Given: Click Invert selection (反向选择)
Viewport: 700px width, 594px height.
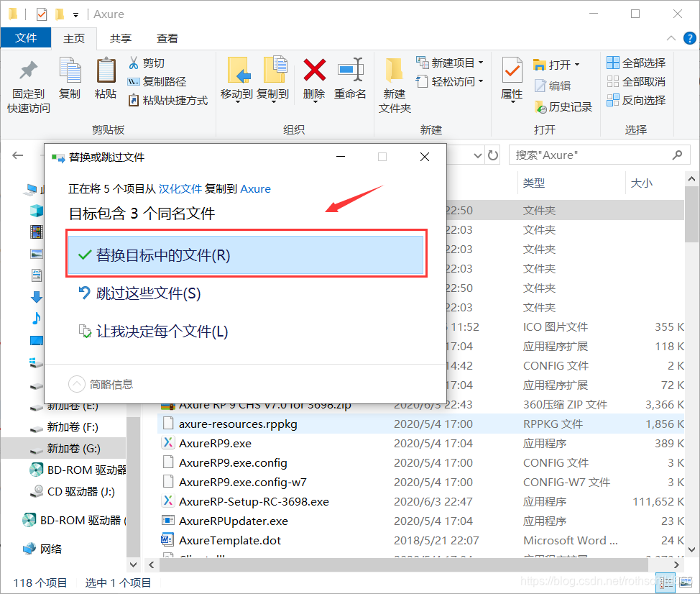Looking at the screenshot, I should (x=636, y=101).
